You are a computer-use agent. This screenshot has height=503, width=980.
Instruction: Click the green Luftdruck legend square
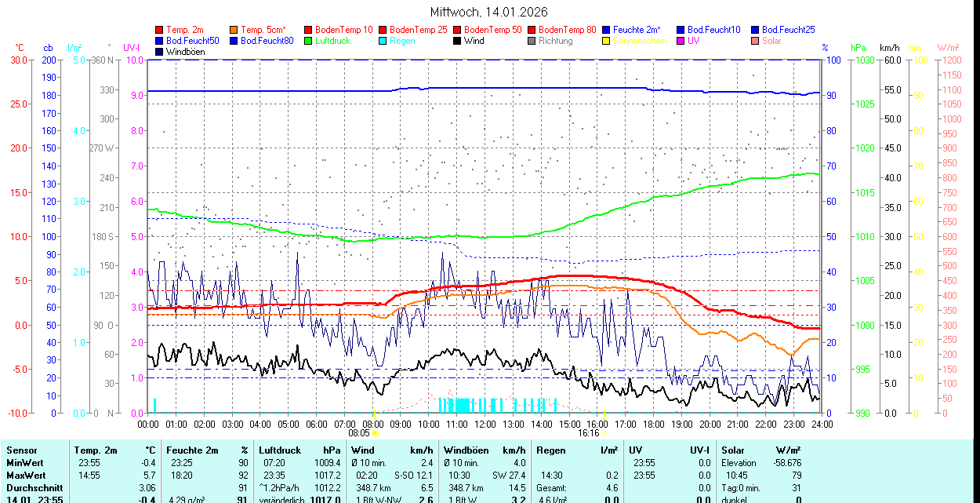pos(308,41)
